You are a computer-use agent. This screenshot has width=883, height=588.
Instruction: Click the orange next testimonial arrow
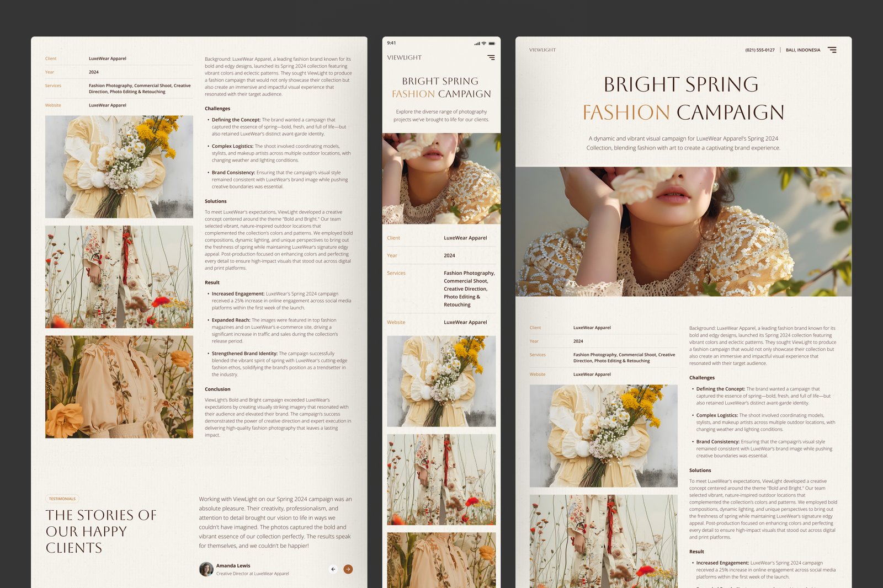pyautogui.click(x=348, y=569)
